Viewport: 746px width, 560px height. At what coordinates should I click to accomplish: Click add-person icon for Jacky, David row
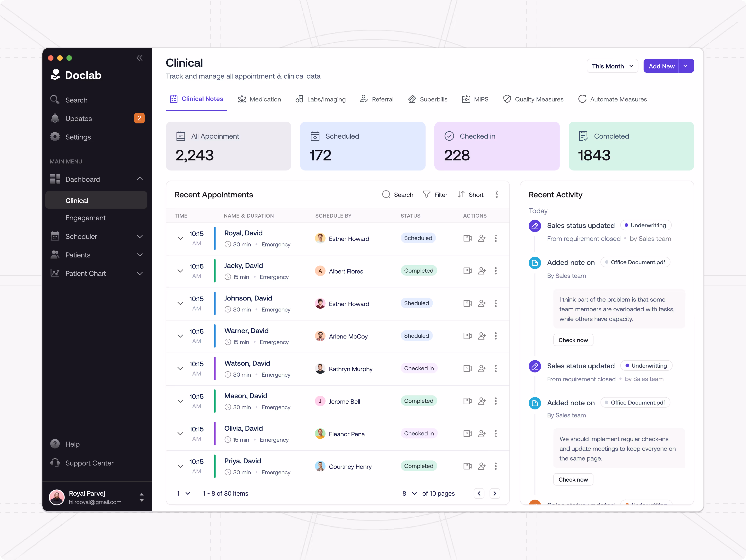482,271
